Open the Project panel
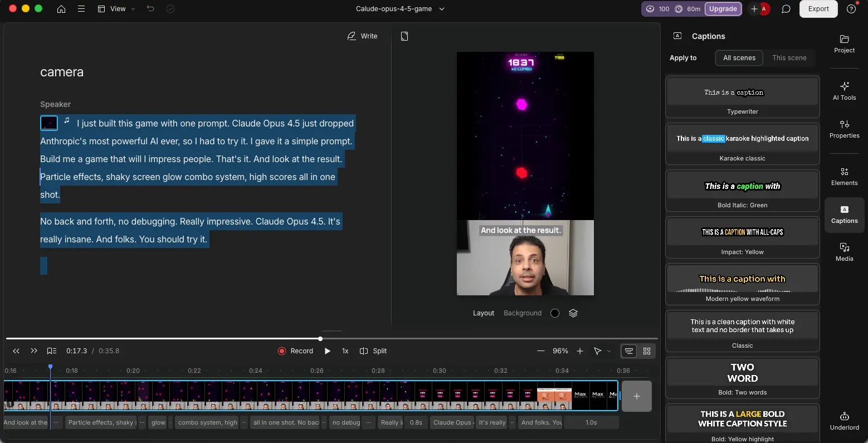Image resolution: width=868 pixels, height=443 pixels. [844, 44]
